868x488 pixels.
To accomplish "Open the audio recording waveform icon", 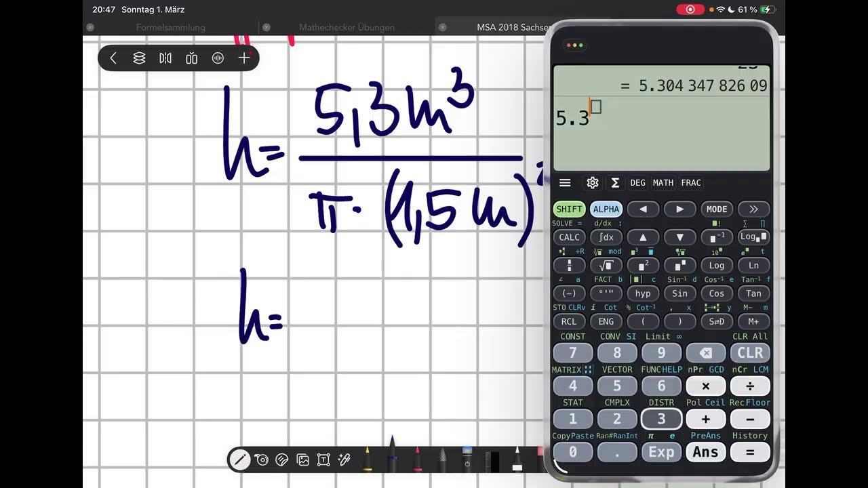I will (x=218, y=58).
